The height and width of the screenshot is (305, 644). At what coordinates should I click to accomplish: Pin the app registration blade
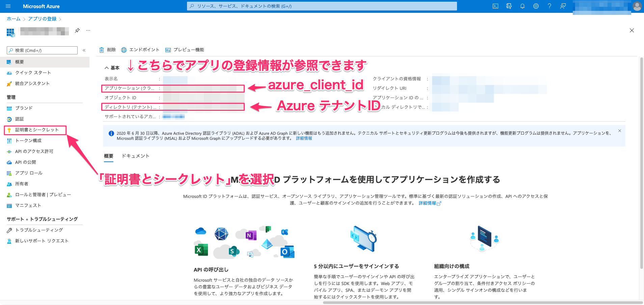[x=77, y=30]
